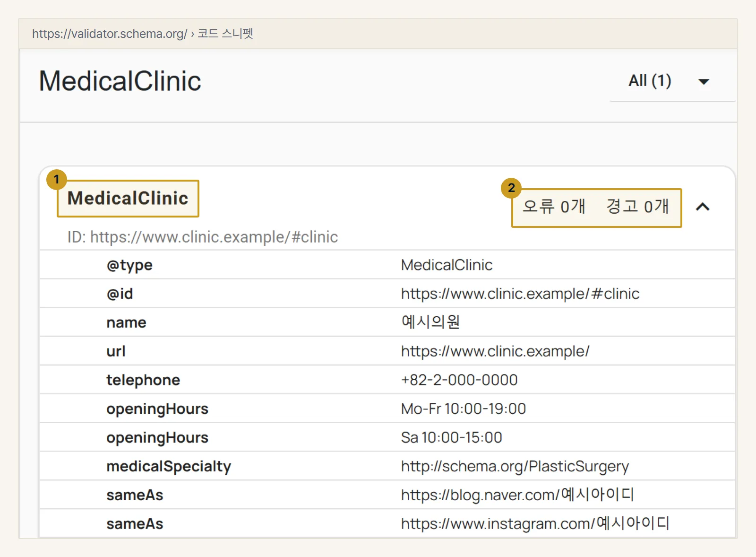Screen dimensions: 756x557
Task: Select the +82-2-000-0000 telephone value
Action: [459, 380]
